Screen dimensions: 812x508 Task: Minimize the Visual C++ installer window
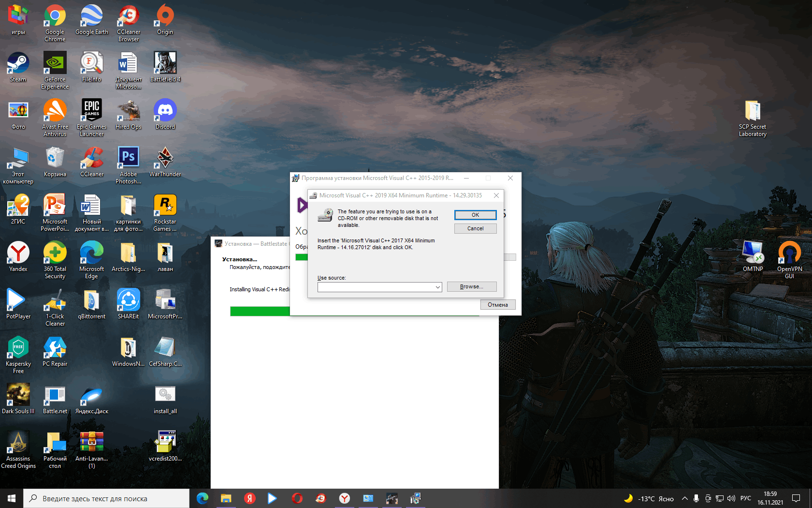coord(466,178)
